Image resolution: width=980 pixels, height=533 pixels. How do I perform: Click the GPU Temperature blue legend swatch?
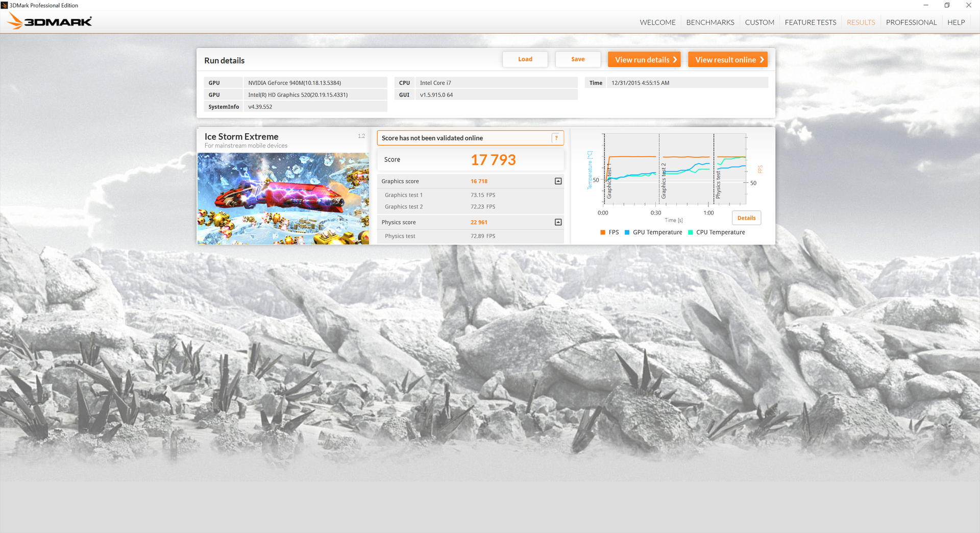click(627, 232)
